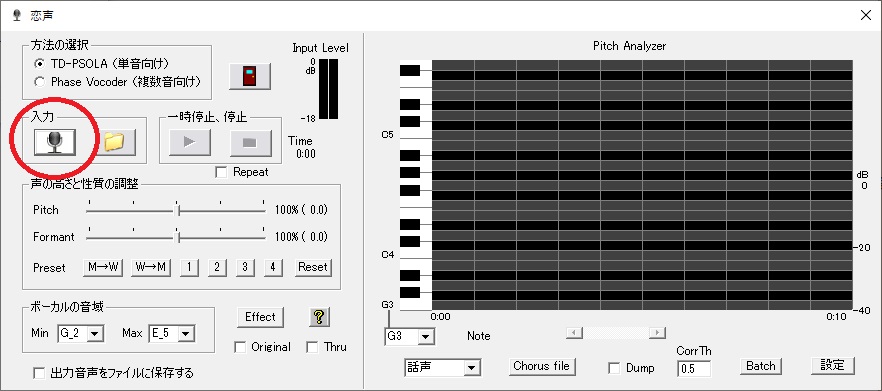
Task: Load preset 2
Action: (217, 267)
